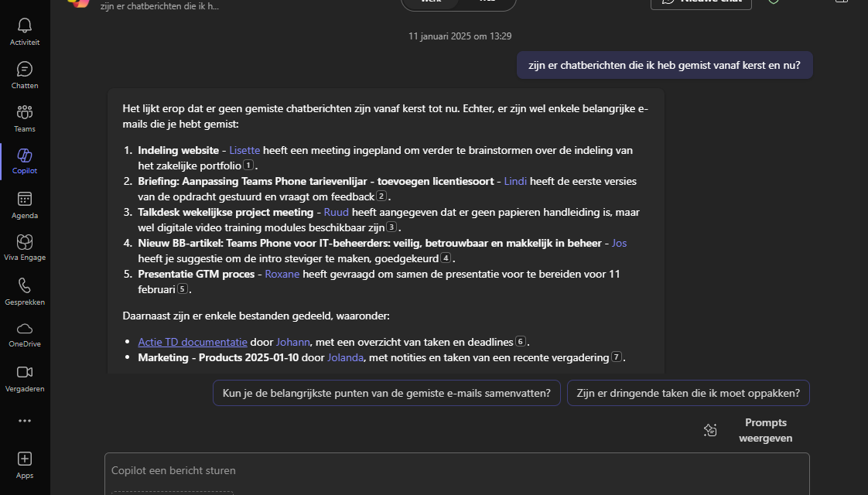Go to Chatten in the sidebar
This screenshot has height=495, width=868.
click(x=25, y=70)
